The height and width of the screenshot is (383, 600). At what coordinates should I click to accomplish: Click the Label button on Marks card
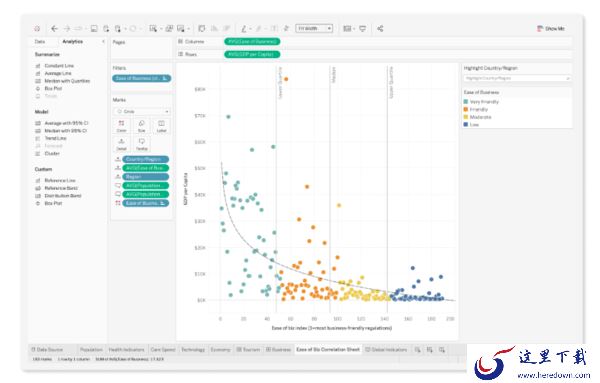161,125
